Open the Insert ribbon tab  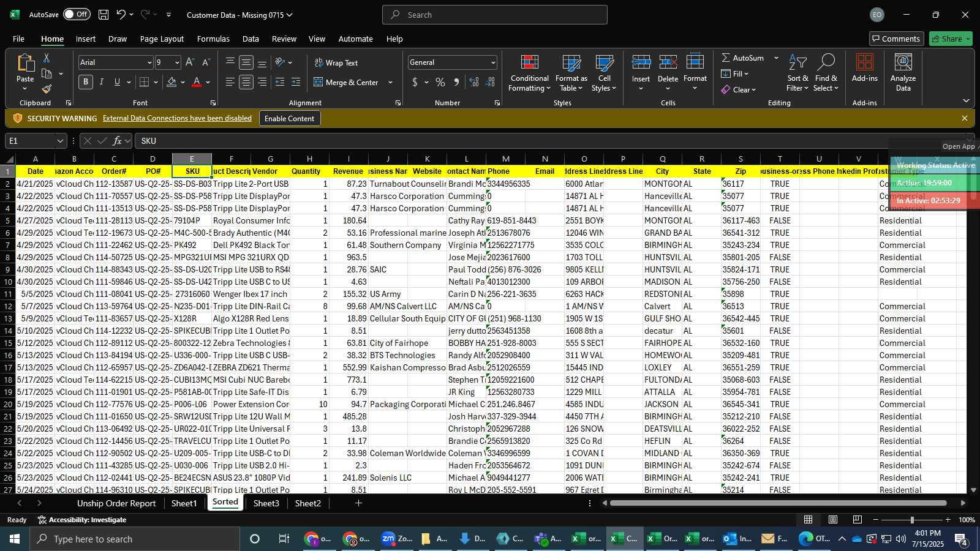[x=86, y=39]
